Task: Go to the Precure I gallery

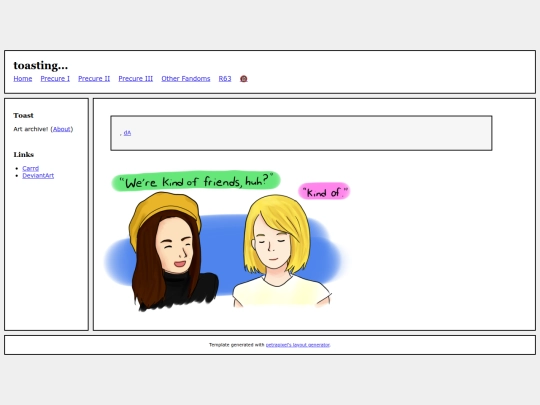Action: 55,79
